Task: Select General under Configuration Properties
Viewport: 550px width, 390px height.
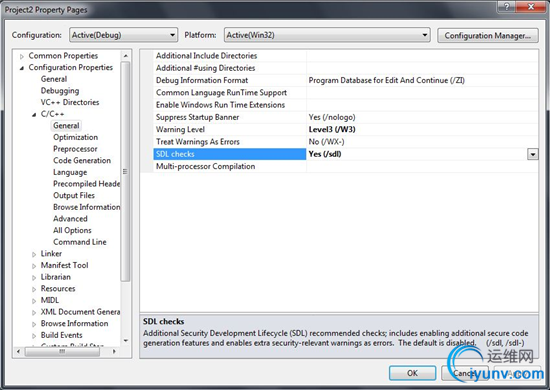Action: (54, 79)
